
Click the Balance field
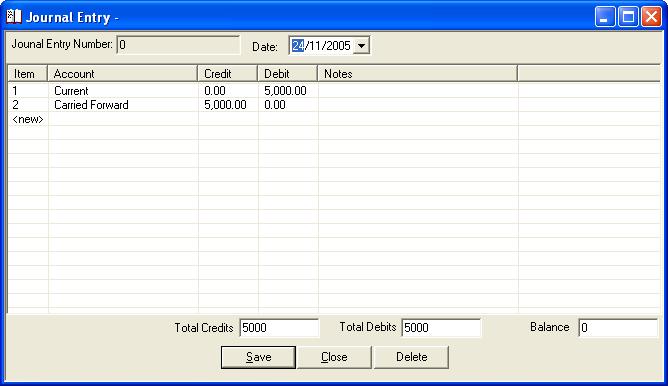(618, 328)
